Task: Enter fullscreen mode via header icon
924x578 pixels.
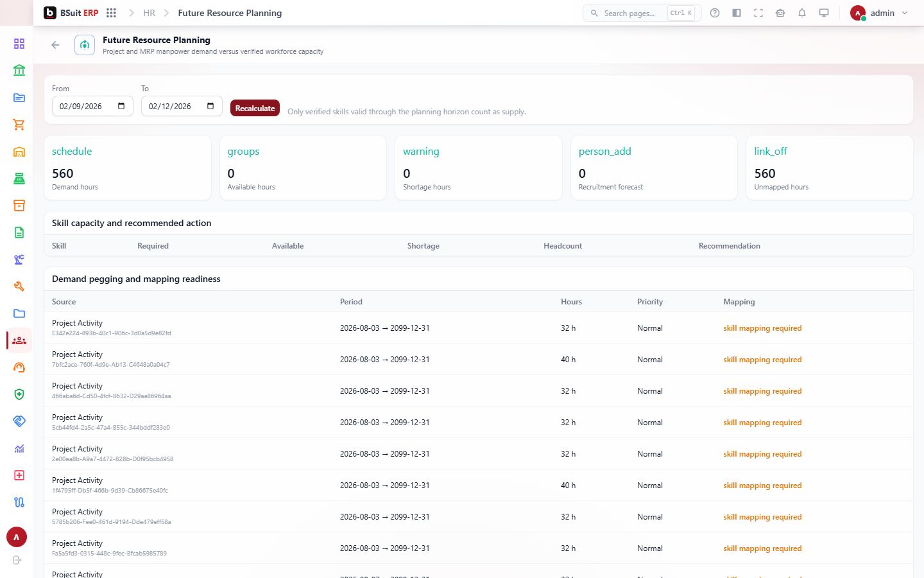Action: 758,13
